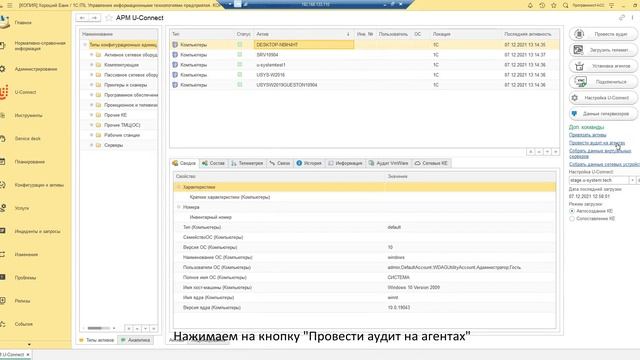Click Собрать данные сетевых устройств link
The height and width of the screenshot is (360, 640).
pos(604,164)
